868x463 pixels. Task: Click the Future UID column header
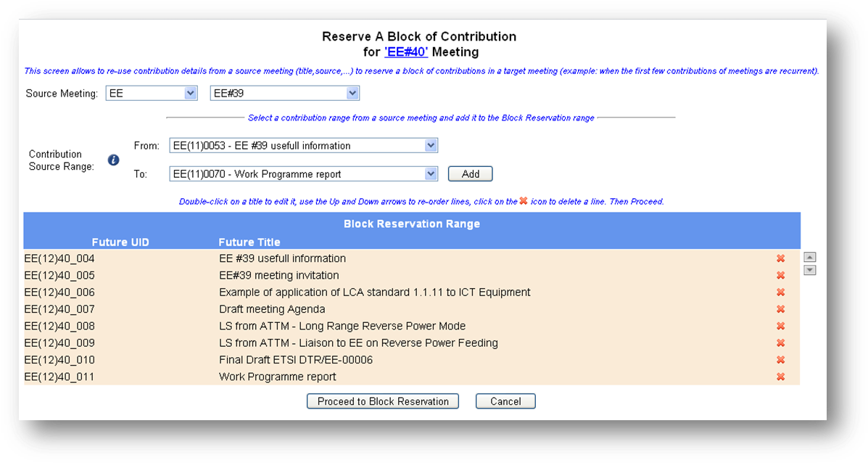[x=120, y=242]
